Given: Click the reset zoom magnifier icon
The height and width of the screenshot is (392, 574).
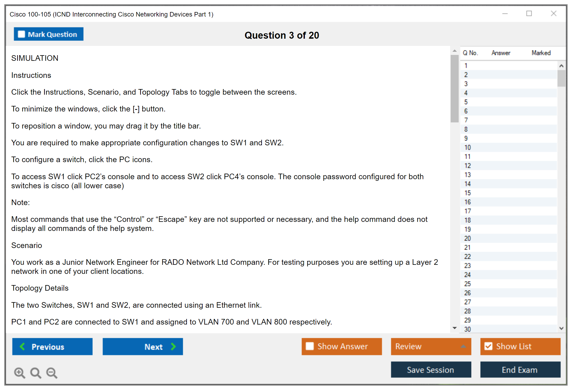Looking at the screenshot, I should pyautogui.click(x=36, y=373).
